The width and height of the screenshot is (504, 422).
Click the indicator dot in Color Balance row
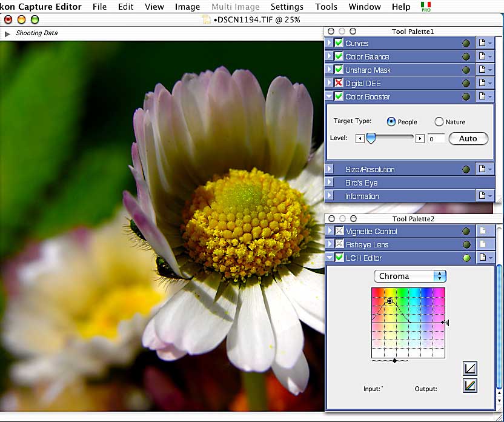(x=466, y=57)
